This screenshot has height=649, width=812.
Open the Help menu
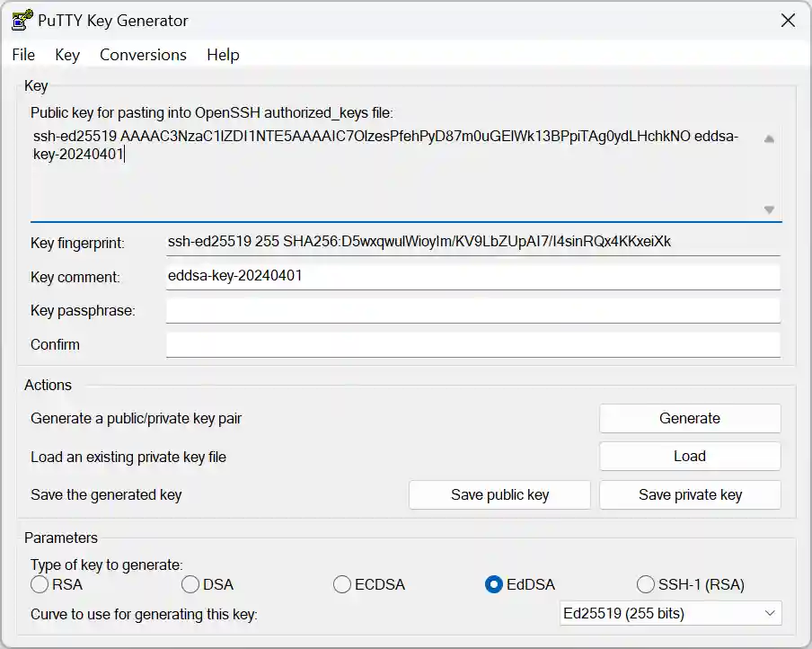point(222,55)
